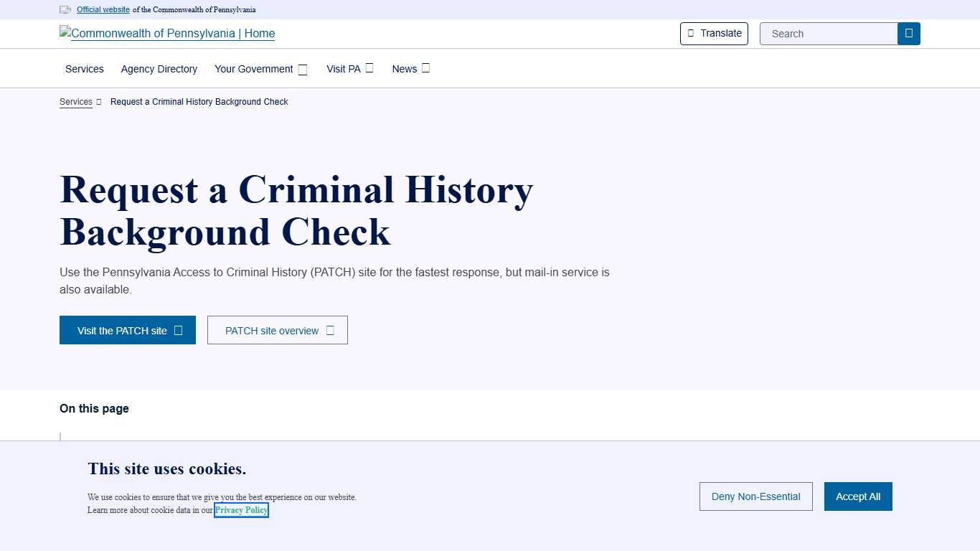
Task: Deny non-essential cookies
Action: [x=755, y=496]
